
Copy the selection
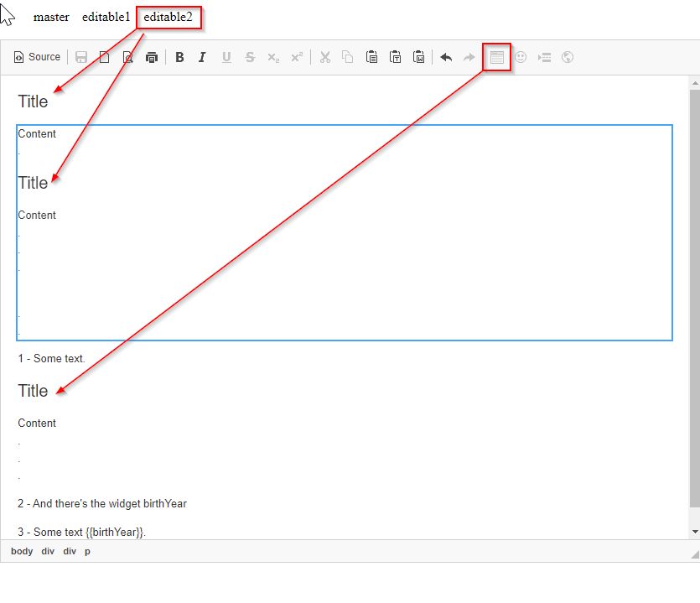pos(348,57)
